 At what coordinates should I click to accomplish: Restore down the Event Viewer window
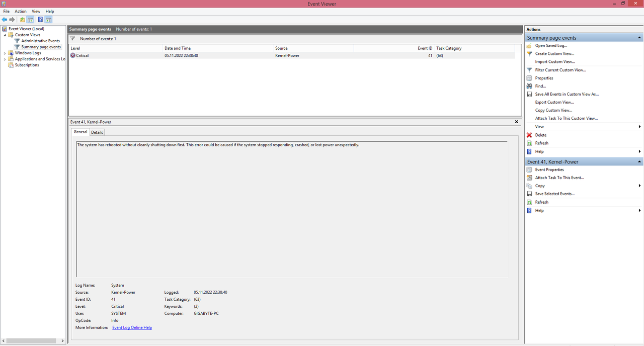click(623, 4)
